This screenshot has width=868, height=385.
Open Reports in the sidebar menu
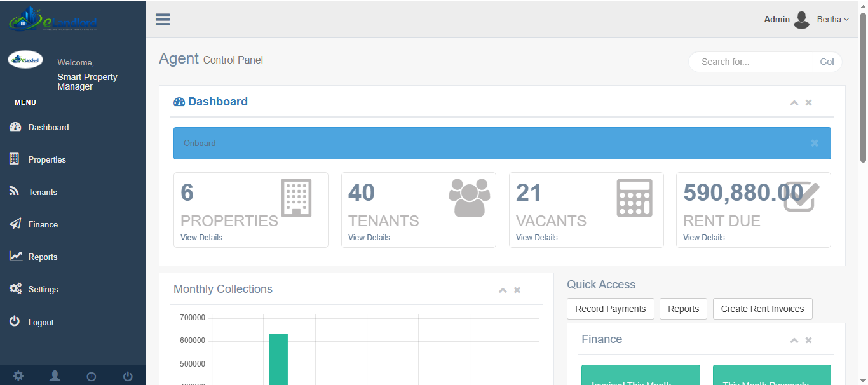[43, 257]
